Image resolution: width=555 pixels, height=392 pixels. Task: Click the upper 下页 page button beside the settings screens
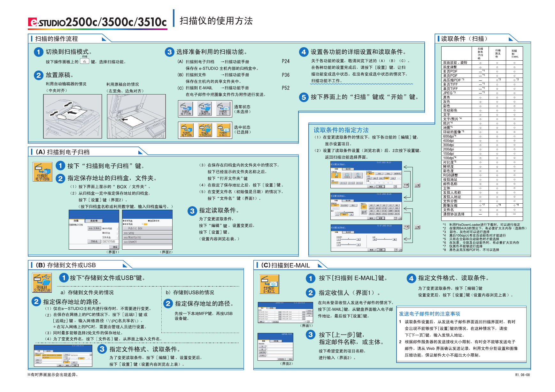(x=406, y=185)
